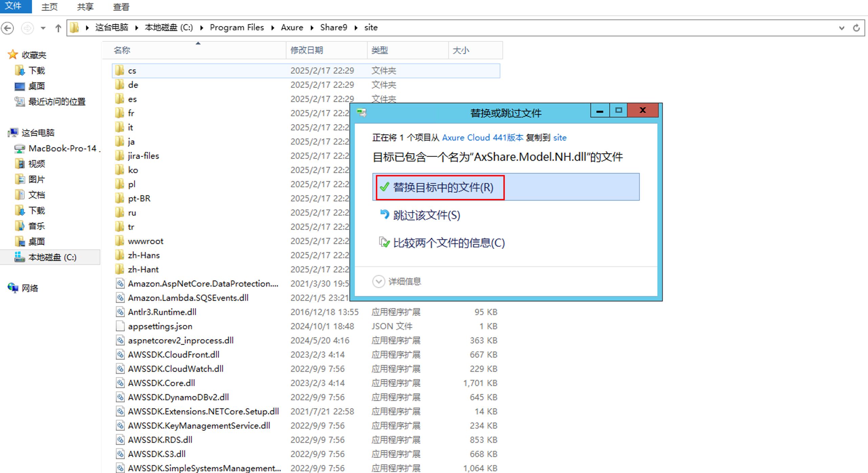The image size is (868, 473).
Task: Choose 跳过该文件(S) option
Action: [x=426, y=215]
